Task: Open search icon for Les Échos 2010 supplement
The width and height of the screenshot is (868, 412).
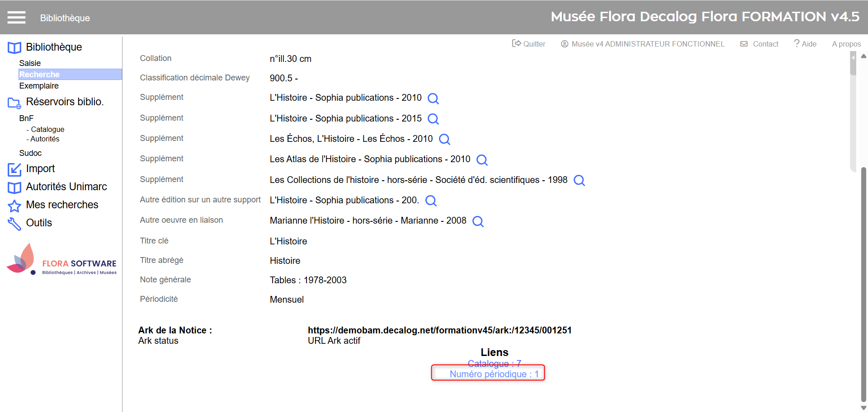Action: (x=444, y=139)
